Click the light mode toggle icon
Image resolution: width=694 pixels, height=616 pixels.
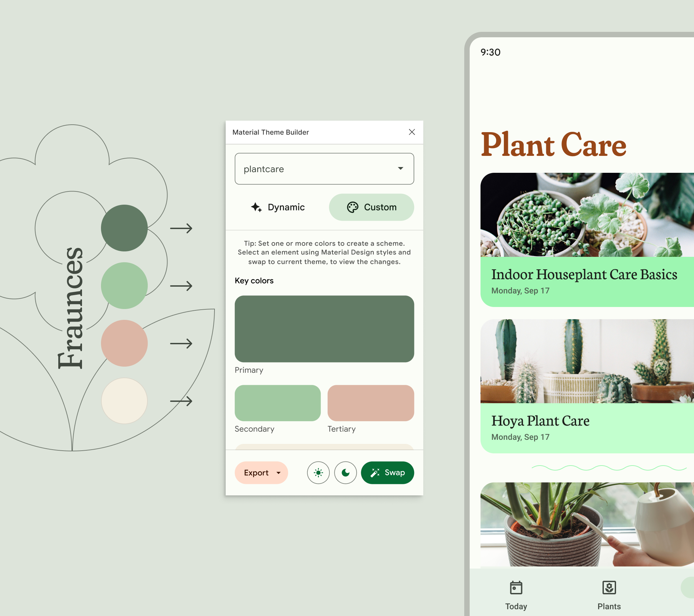tap(318, 472)
